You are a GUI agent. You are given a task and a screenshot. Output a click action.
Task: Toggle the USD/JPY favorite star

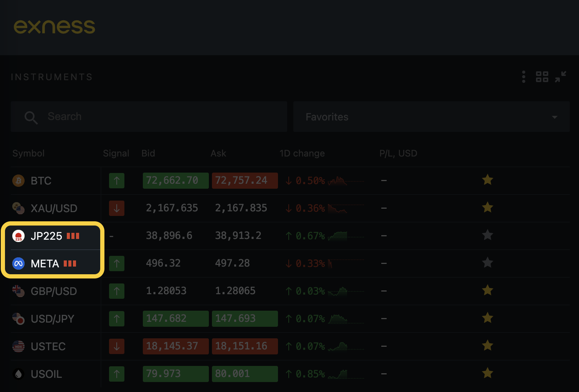[488, 318]
